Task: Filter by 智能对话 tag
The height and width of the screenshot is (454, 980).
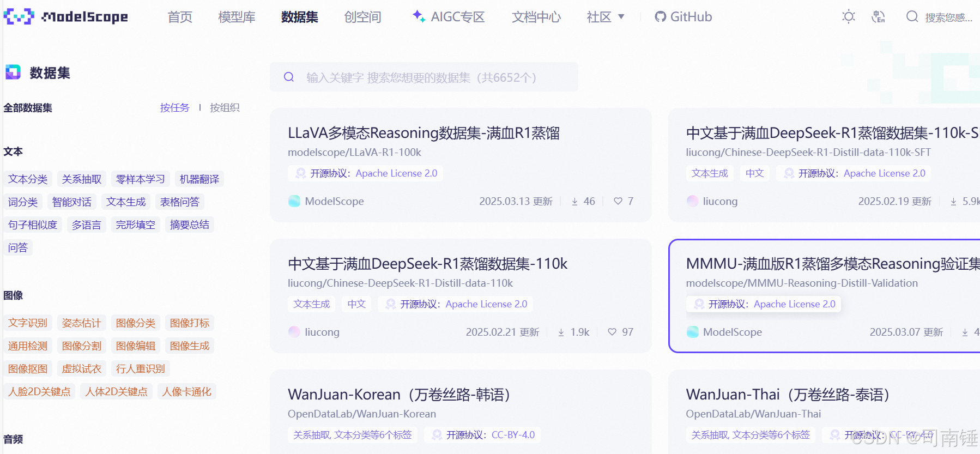Action: tap(72, 202)
